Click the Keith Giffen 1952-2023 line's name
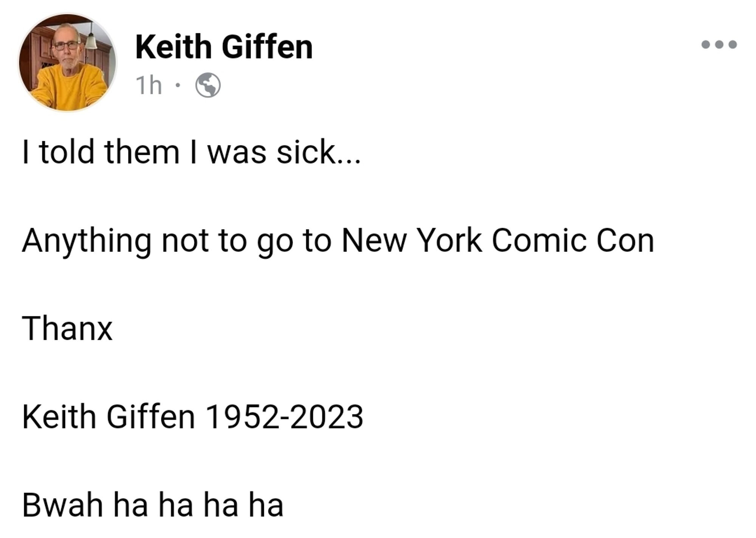 108,417
